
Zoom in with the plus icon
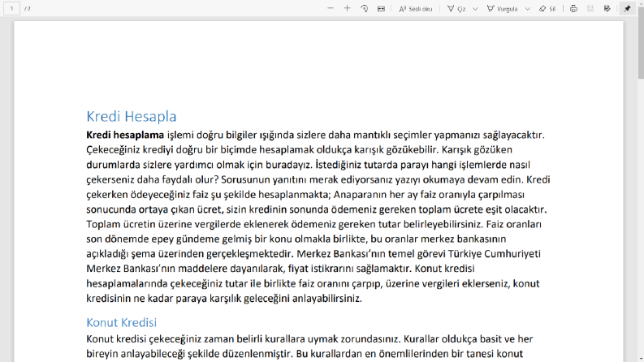[347, 8]
